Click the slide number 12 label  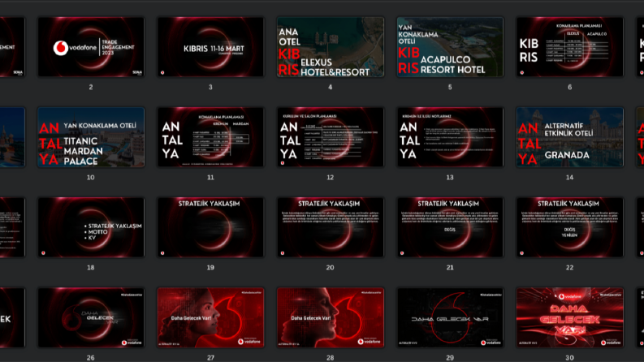coord(331,177)
